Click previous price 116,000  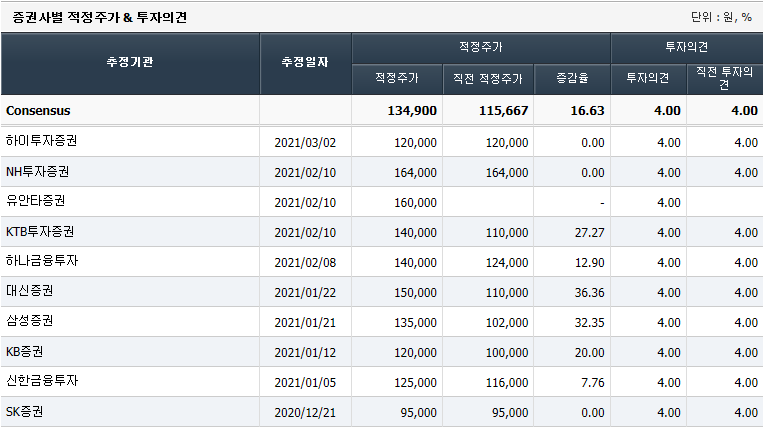507,383
